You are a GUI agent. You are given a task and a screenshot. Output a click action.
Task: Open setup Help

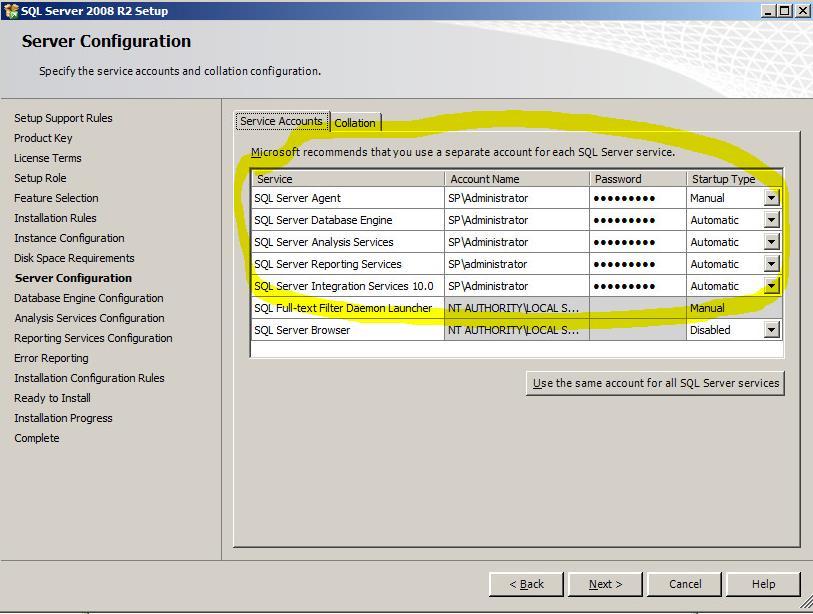[x=763, y=584]
